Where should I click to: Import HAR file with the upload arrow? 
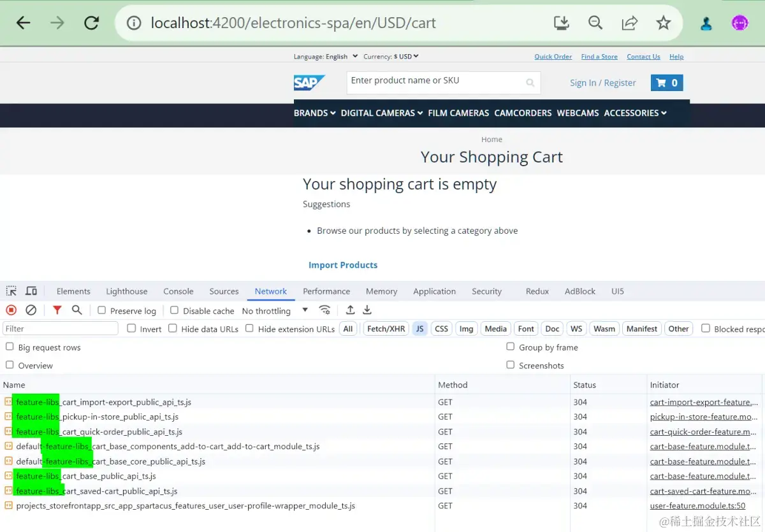coord(350,310)
